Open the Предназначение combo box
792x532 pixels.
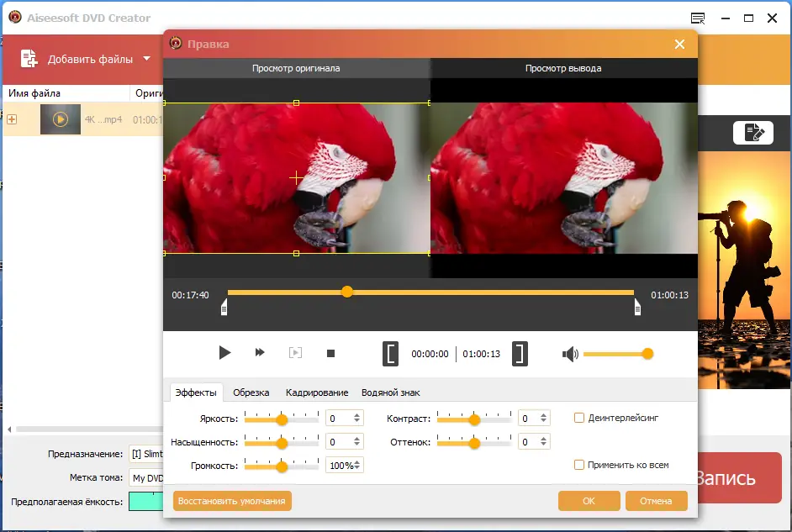146,454
